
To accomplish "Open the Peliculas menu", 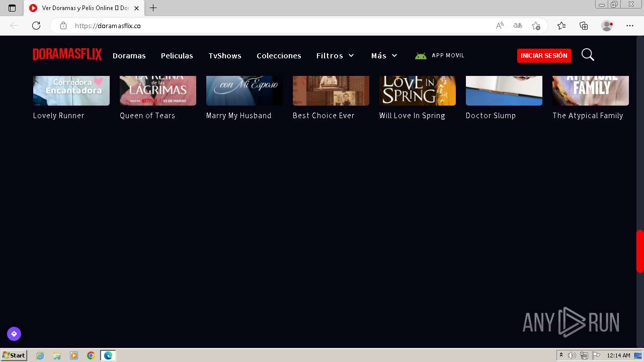I will 177,56.
